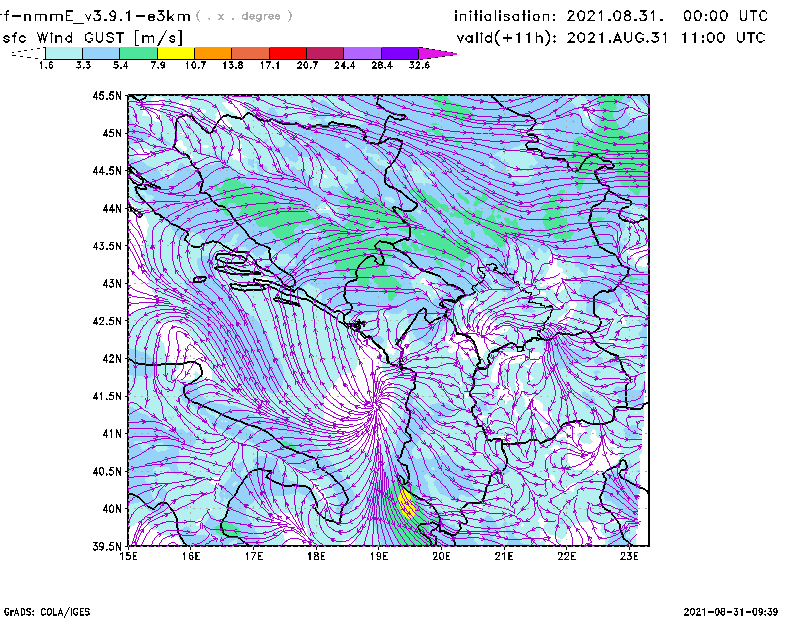
Task: Pick the orange 10.7–13.8 legend swatch
Action: pos(213,53)
